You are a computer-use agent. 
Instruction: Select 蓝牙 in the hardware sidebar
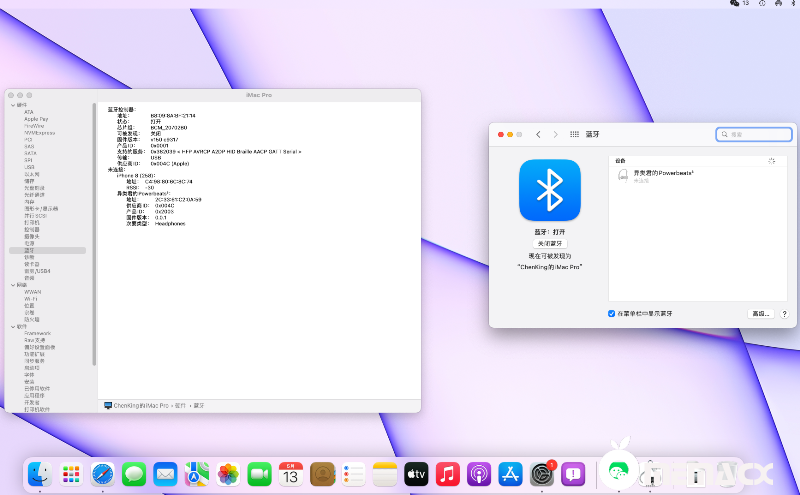(x=29, y=250)
